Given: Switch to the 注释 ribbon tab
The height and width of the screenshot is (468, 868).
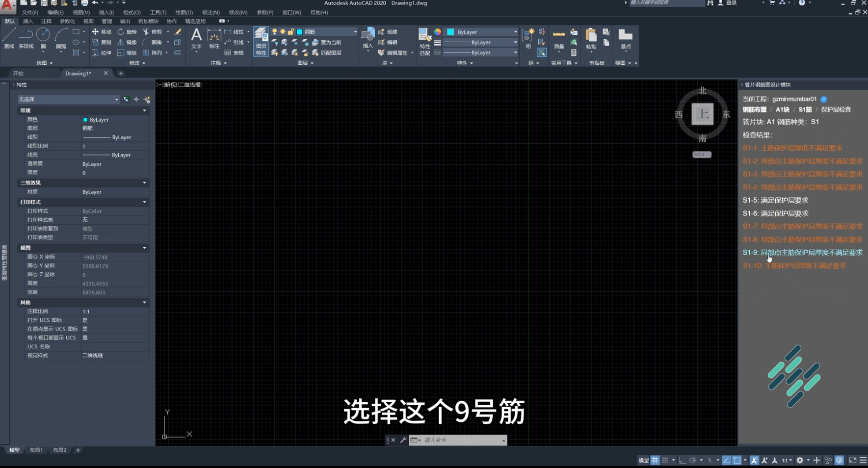Looking at the screenshot, I should (x=46, y=21).
